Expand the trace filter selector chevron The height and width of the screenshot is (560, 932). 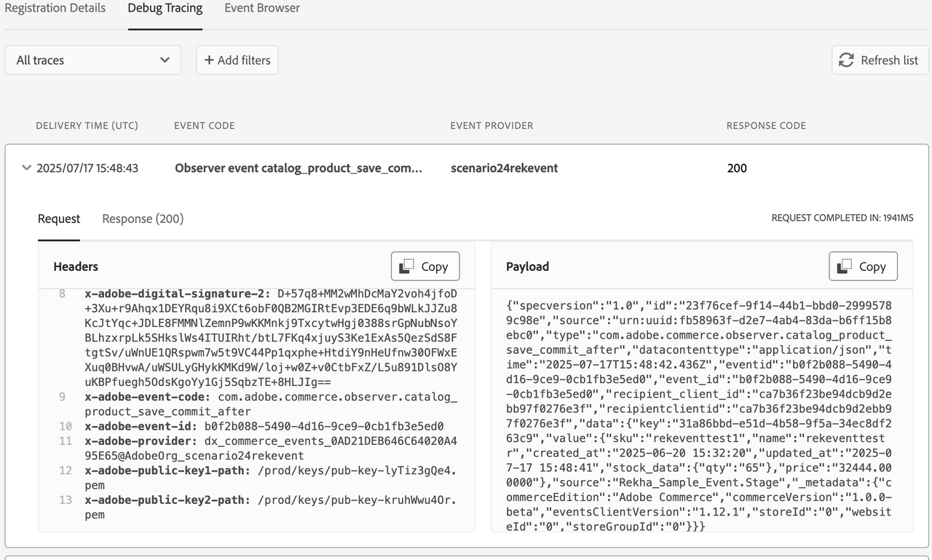point(165,60)
